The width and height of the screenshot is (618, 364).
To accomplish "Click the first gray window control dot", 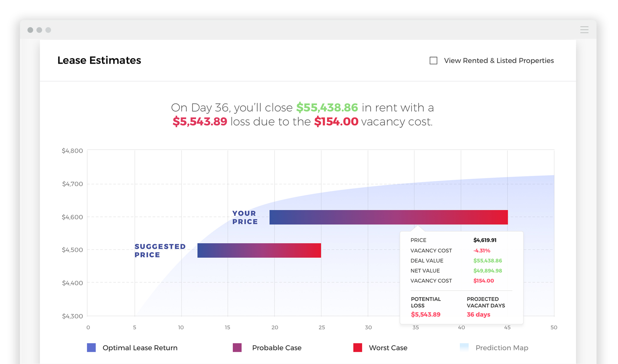I will [x=30, y=30].
